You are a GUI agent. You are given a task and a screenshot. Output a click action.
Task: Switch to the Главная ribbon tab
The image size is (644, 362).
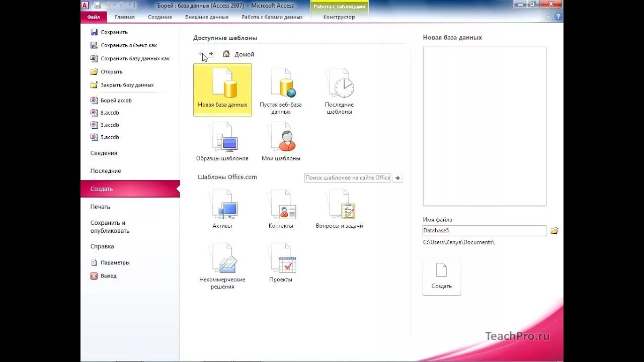click(125, 17)
